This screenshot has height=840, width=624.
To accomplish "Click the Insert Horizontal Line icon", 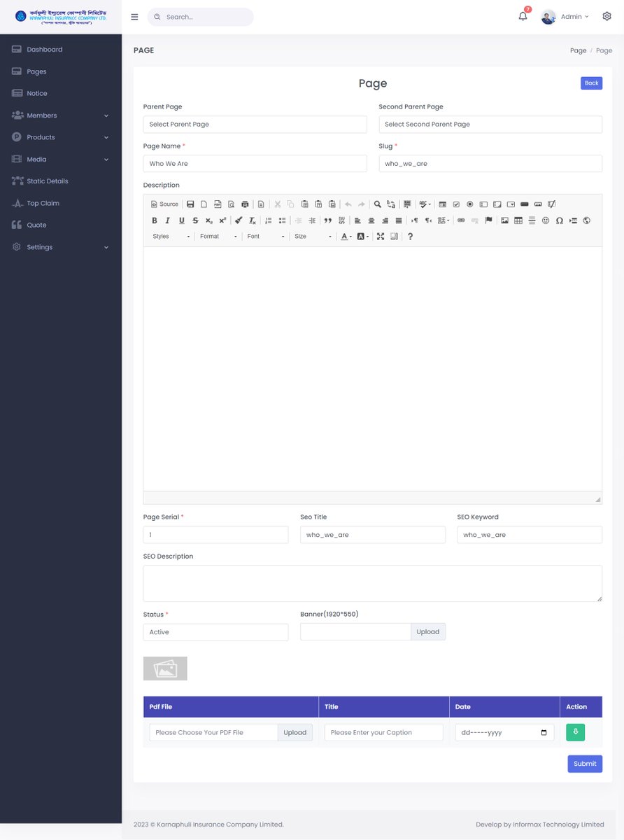I will (x=532, y=219).
